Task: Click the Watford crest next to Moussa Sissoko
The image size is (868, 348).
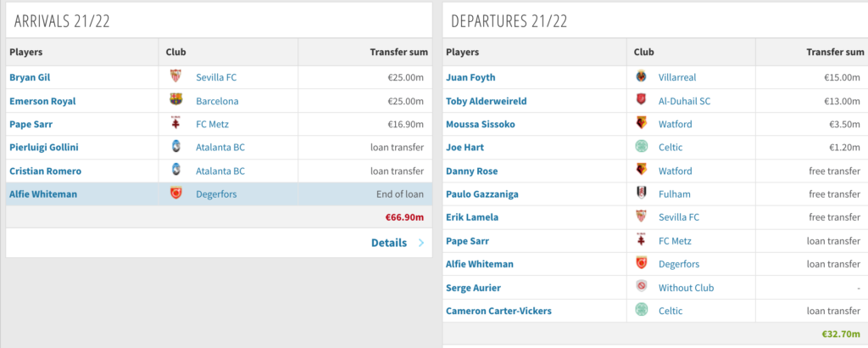Action: [x=641, y=124]
